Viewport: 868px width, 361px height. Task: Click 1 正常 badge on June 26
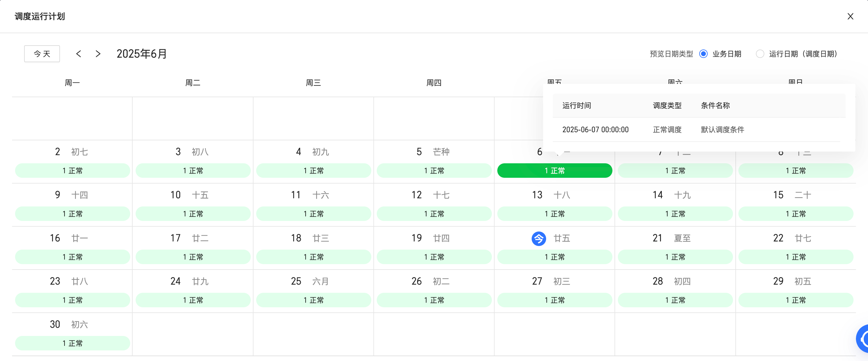[434, 300]
